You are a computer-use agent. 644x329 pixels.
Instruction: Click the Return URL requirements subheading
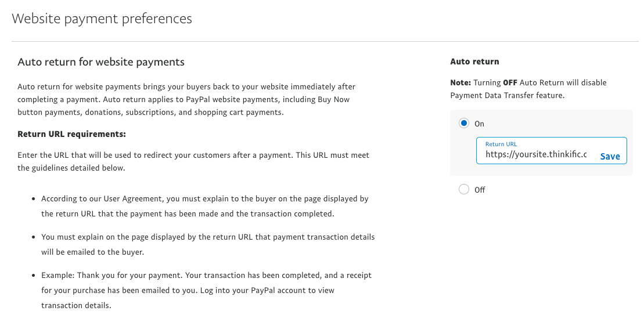(x=72, y=134)
